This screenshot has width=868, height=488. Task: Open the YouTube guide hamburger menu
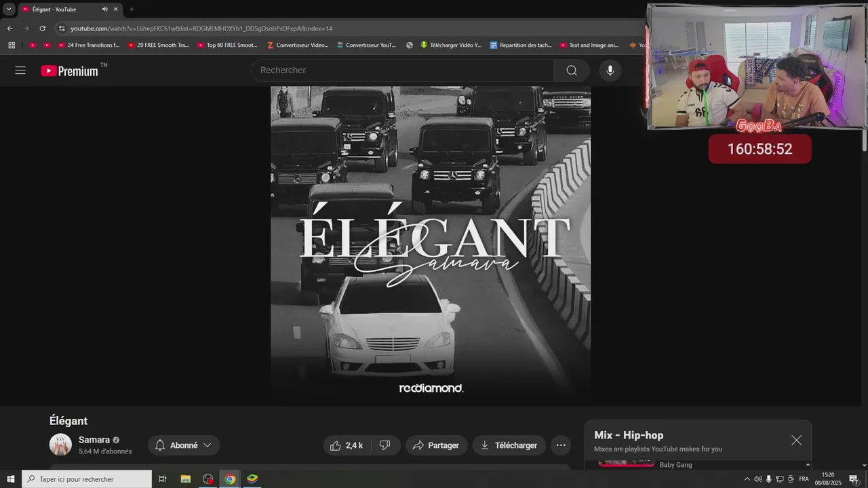coord(20,70)
